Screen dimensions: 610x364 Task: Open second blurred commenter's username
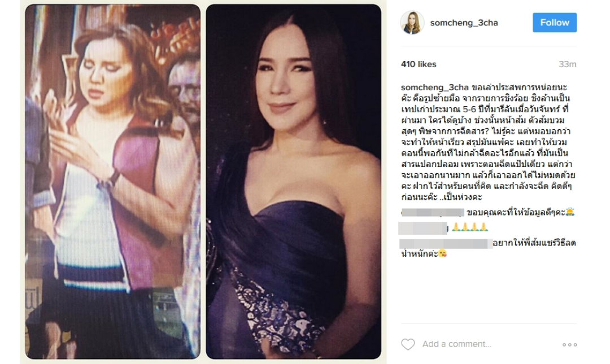423,228
